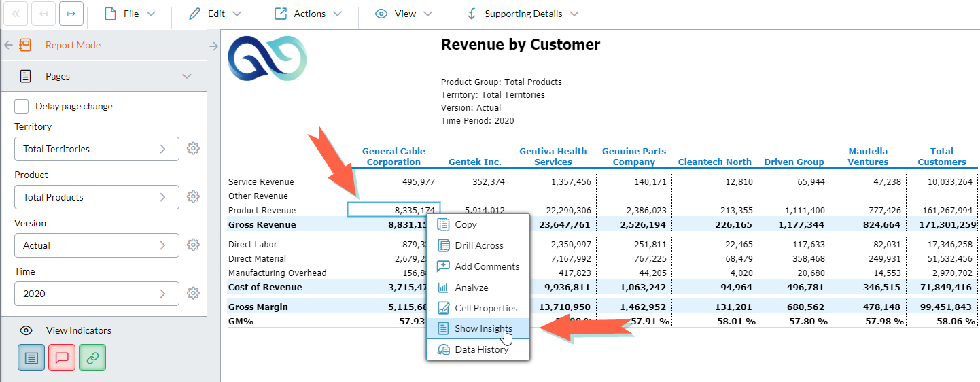Choose Add Comments from the context menu
Screen dimensions: 980x382
coord(478,266)
